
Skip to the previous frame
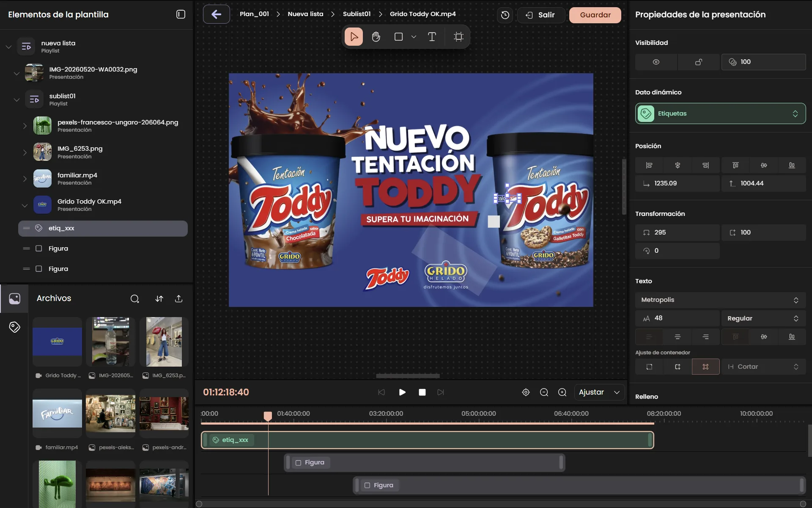click(381, 392)
